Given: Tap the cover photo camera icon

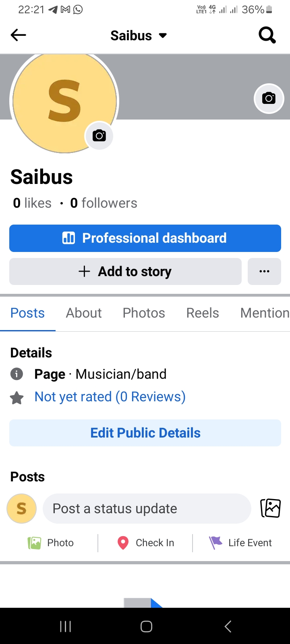Looking at the screenshot, I should point(269,98).
